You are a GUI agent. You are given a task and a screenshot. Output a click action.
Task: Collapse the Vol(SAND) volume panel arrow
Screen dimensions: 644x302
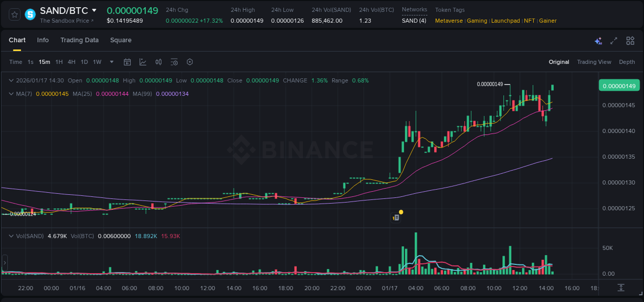pos(11,236)
